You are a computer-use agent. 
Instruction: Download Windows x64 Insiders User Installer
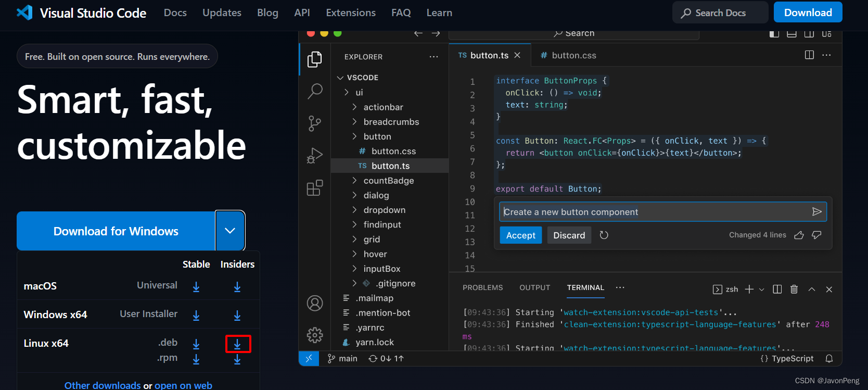coord(237,316)
